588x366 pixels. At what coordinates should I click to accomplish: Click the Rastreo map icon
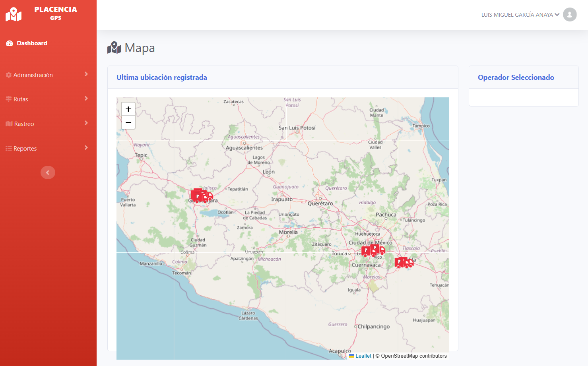(x=9, y=124)
